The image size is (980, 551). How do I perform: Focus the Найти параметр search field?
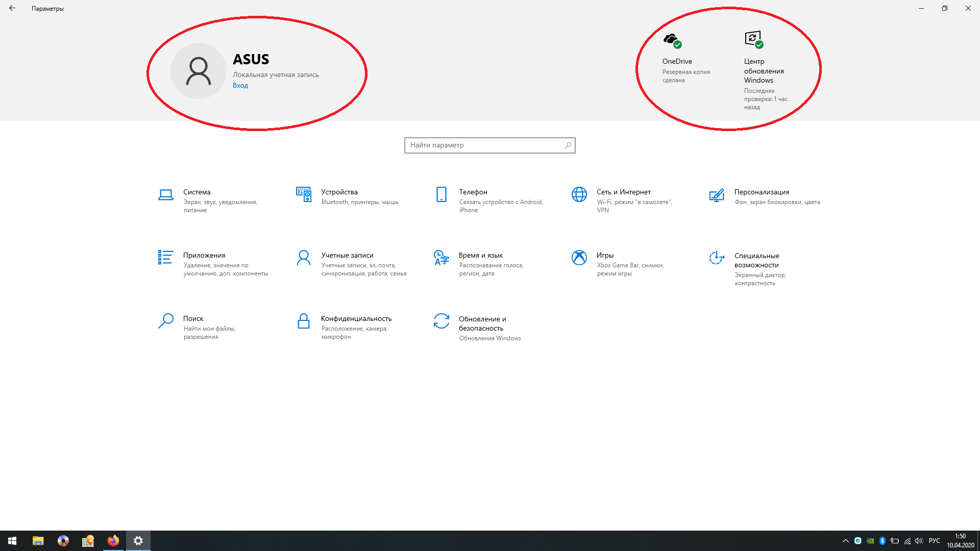coord(490,145)
